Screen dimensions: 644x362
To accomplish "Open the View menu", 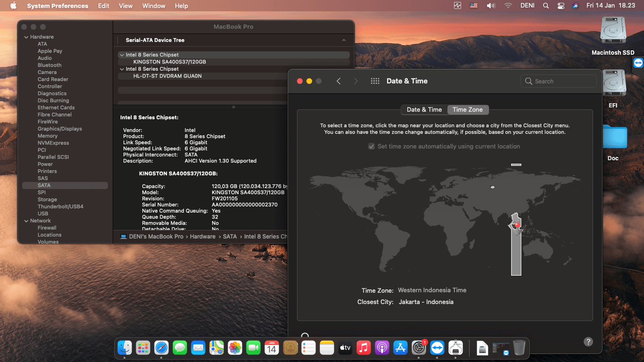I will tap(126, 6).
